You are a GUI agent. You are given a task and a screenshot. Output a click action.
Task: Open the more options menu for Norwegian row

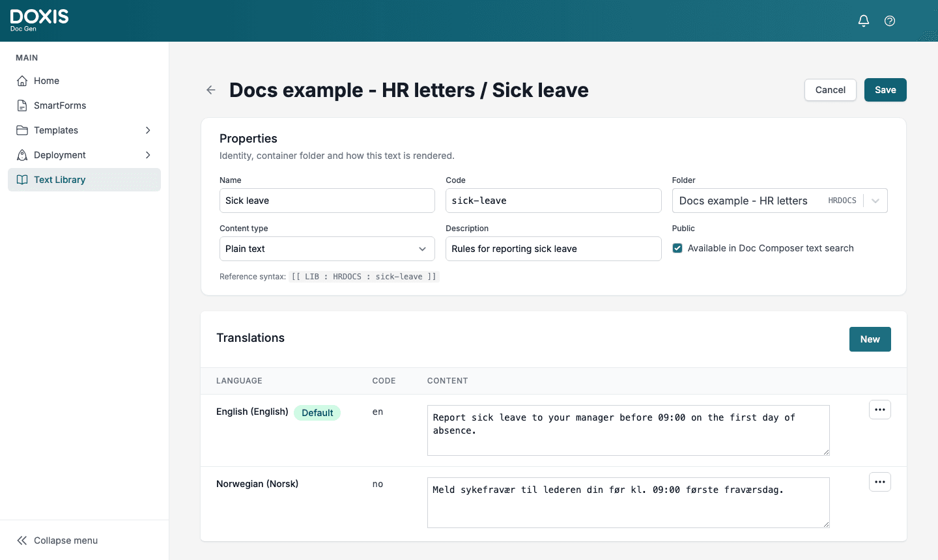880,482
